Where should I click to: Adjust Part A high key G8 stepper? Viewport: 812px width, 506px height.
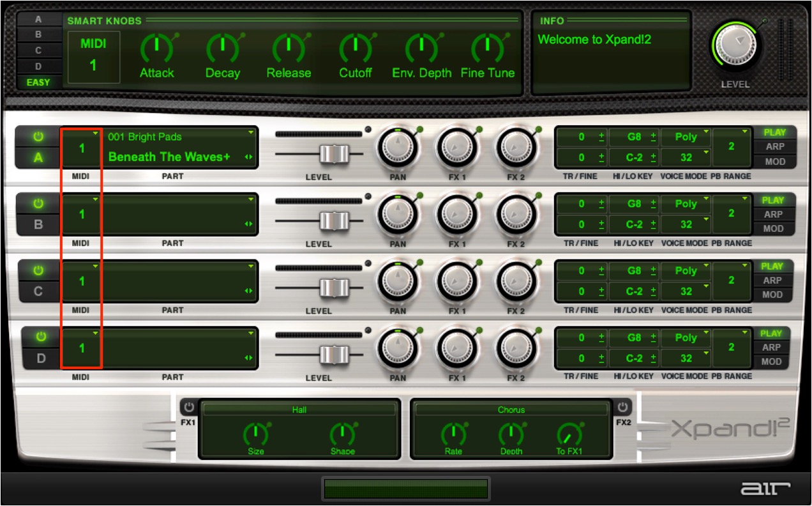pos(653,137)
